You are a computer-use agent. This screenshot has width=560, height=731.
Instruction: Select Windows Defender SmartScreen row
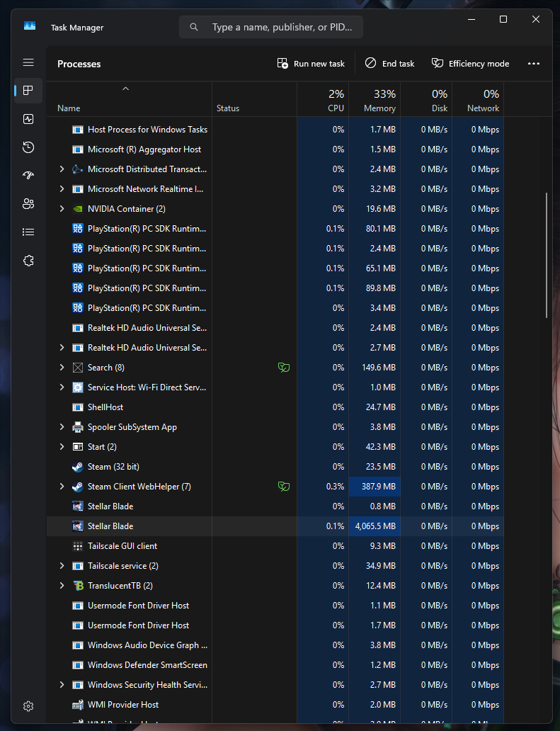pyautogui.click(x=275, y=665)
